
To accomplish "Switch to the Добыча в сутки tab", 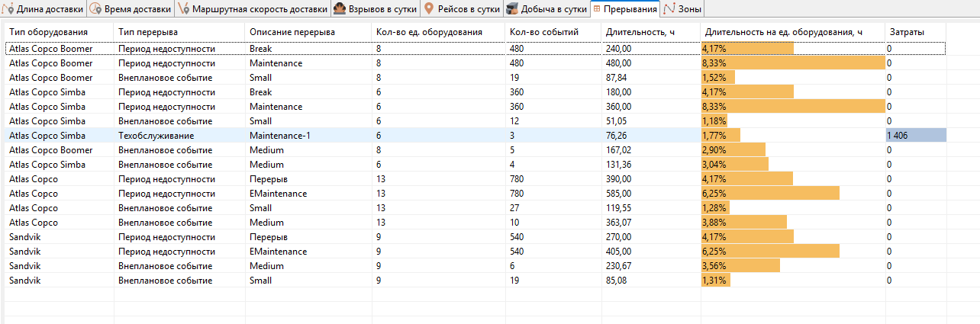I will click(546, 9).
